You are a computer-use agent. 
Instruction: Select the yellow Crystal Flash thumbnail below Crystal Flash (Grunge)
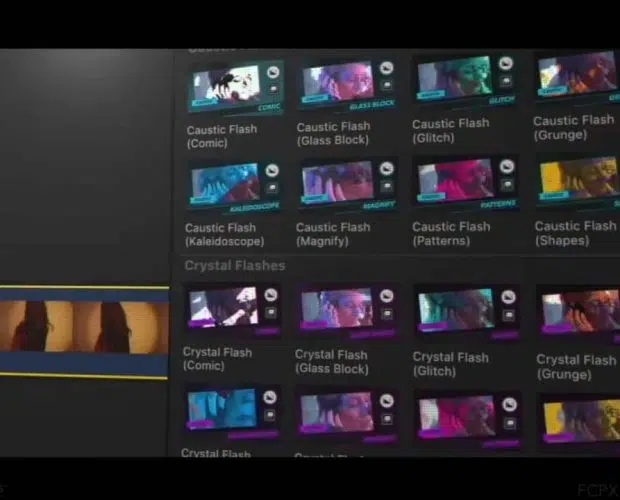click(x=579, y=421)
